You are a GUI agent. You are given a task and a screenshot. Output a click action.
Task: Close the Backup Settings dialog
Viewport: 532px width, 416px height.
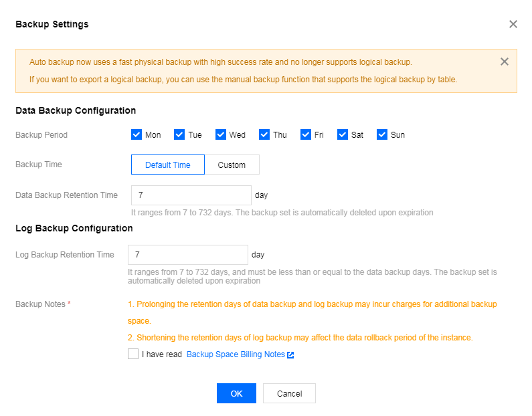click(x=513, y=24)
